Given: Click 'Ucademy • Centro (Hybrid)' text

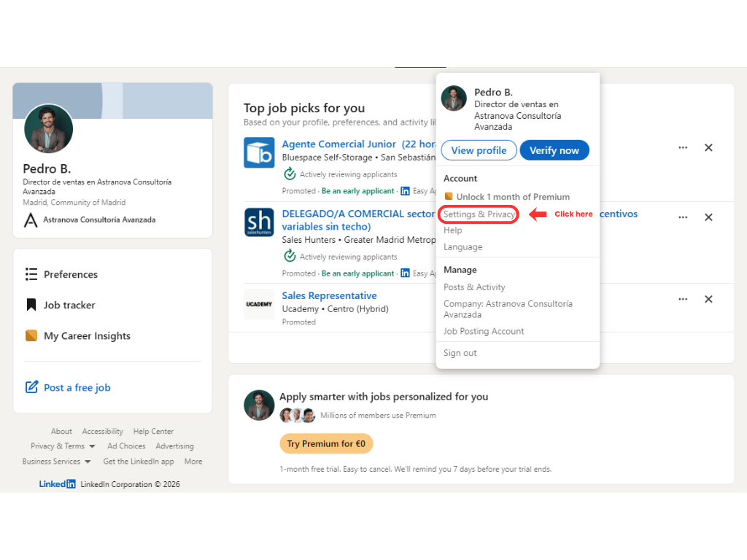Looking at the screenshot, I should pos(336,309).
